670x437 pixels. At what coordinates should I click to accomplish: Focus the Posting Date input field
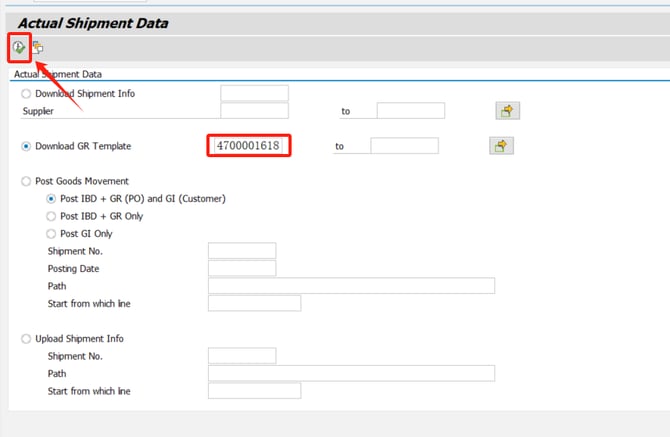pyautogui.click(x=242, y=268)
